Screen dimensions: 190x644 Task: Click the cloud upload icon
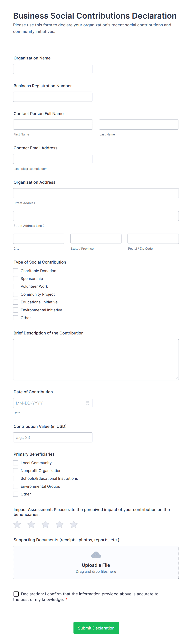[96, 555]
